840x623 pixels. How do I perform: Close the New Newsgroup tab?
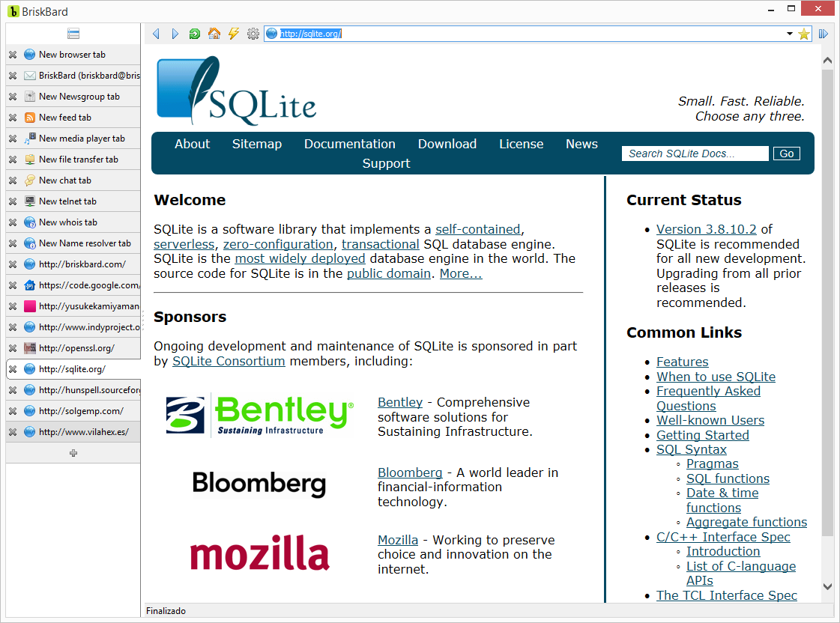(x=13, y=97)
